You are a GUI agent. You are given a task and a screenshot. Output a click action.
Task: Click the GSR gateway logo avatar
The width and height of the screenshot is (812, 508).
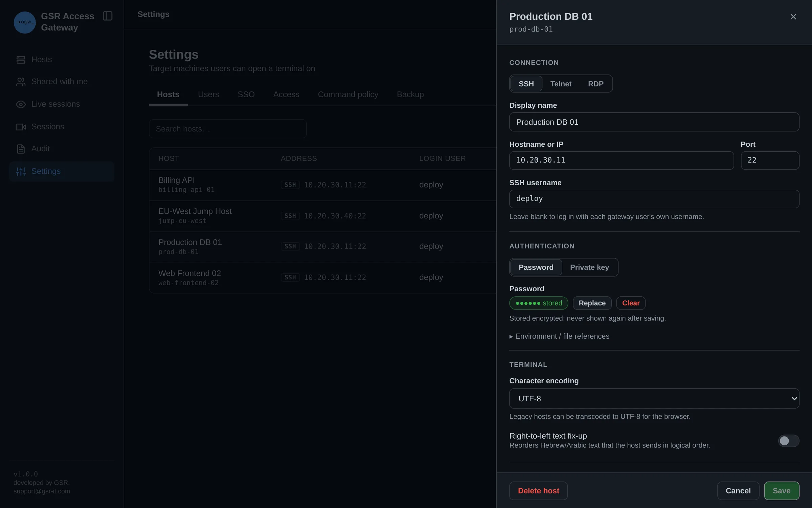pos(25,22)
